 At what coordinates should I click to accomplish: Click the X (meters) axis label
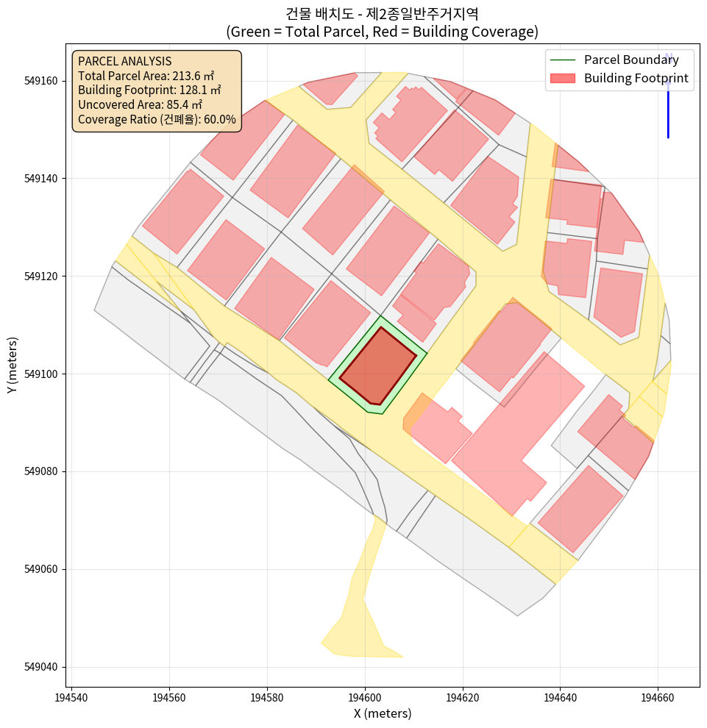tap(382, 713)
